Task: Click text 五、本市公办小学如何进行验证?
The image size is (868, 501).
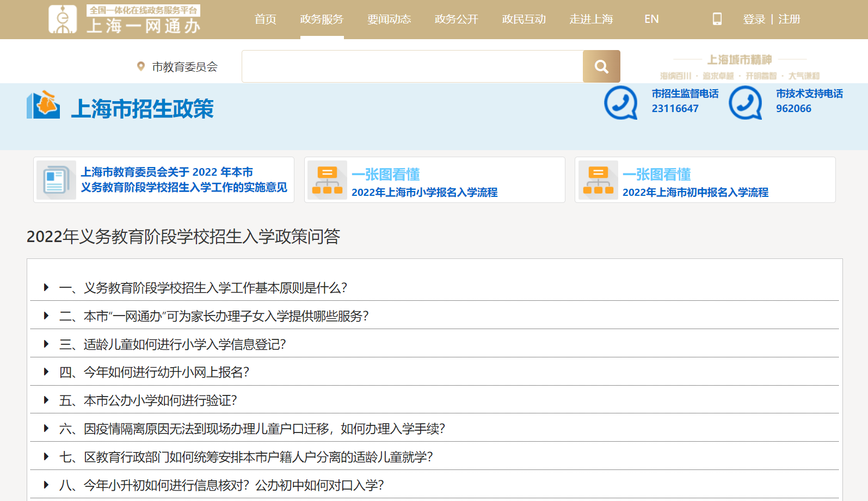Action: [148, 400]
